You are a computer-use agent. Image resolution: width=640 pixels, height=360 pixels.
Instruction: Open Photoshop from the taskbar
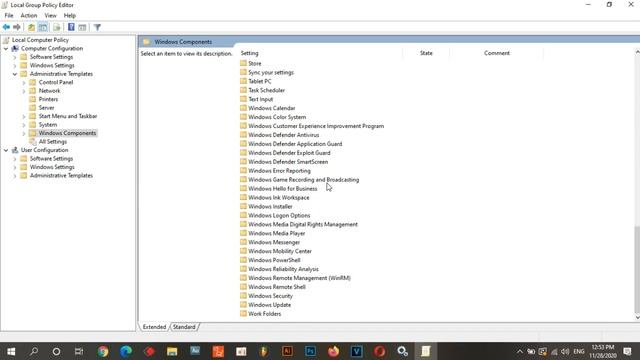pos(310,351)
